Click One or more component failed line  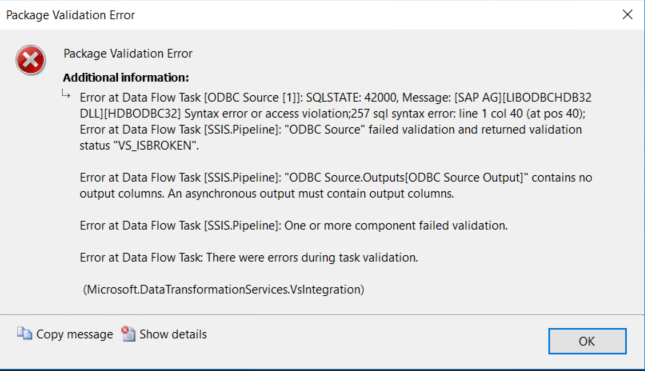click(294, 226)
